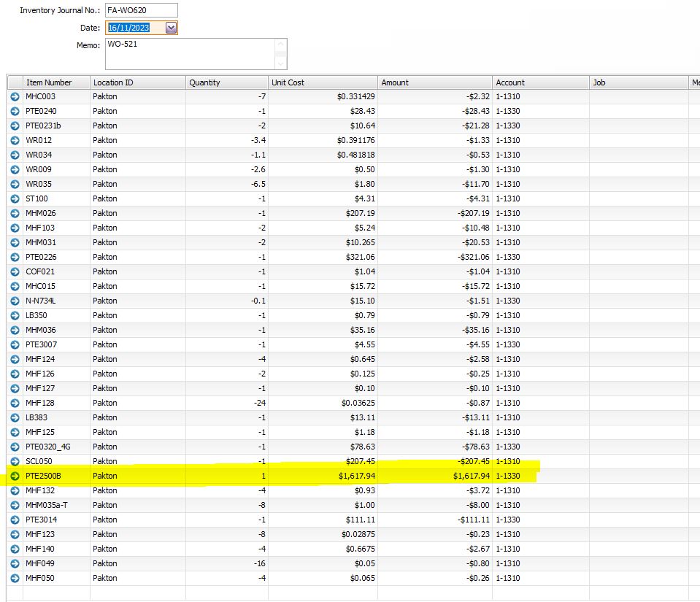
Task: Open the arrow icon for item COF021
Action: point(15,271)
